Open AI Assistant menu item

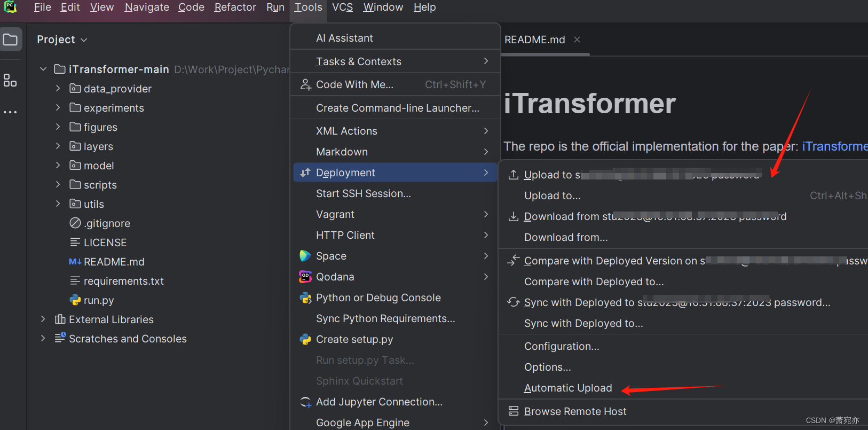[x=395, y=38]
